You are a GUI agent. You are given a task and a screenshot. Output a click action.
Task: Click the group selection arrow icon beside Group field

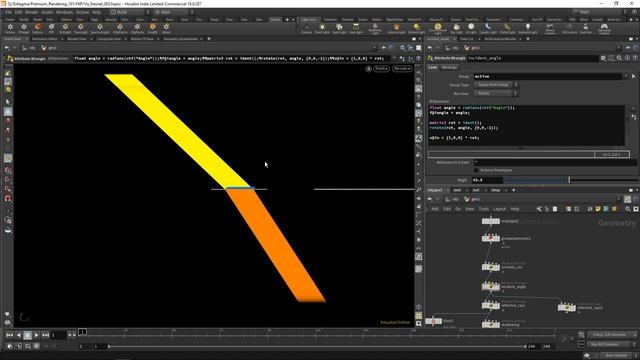click(633, 76)
